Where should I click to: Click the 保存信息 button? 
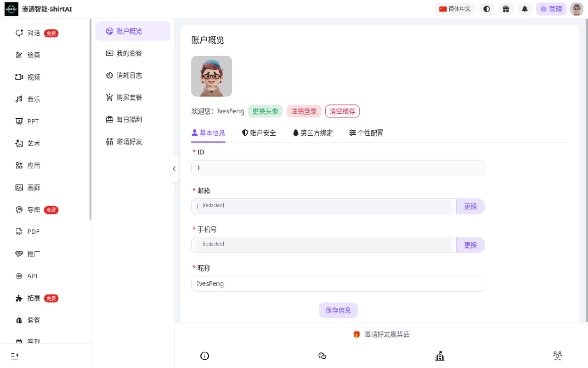[339, 310]
